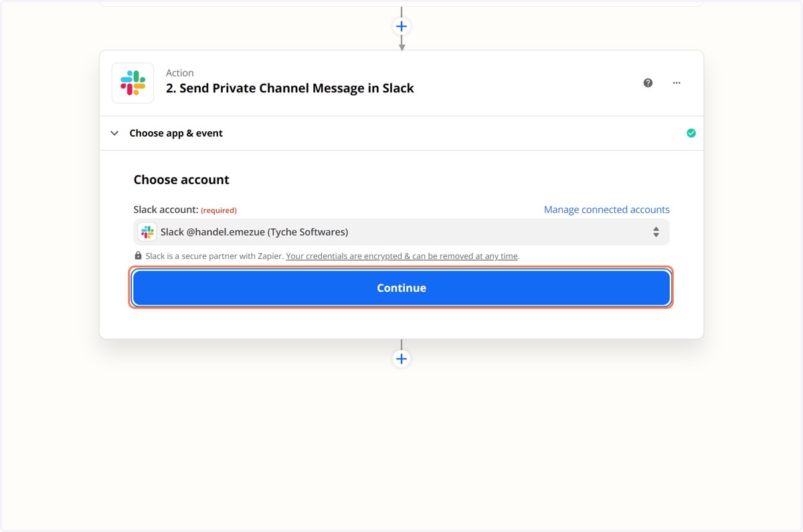Screen dimensions: 803x532
Task: Open the Slack account dropdown
Action: pos(401,232)
